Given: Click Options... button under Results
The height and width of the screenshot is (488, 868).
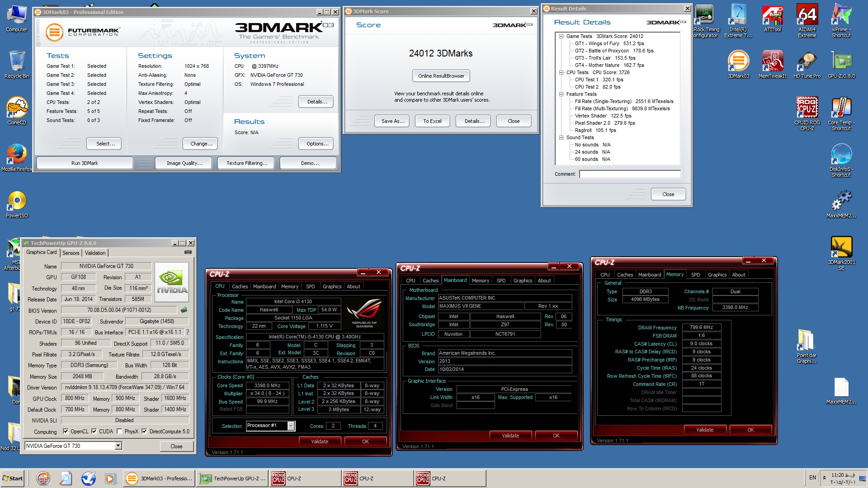Looking at the screenshot, I should point(316,144).
